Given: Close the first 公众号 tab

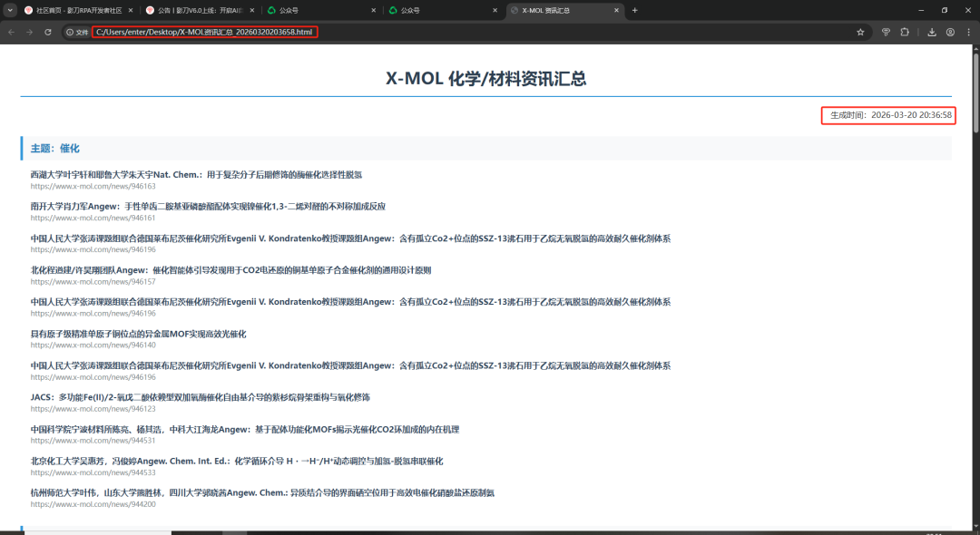Looking at the screenshot, I should pyautogui.click(x=373, y=10).
